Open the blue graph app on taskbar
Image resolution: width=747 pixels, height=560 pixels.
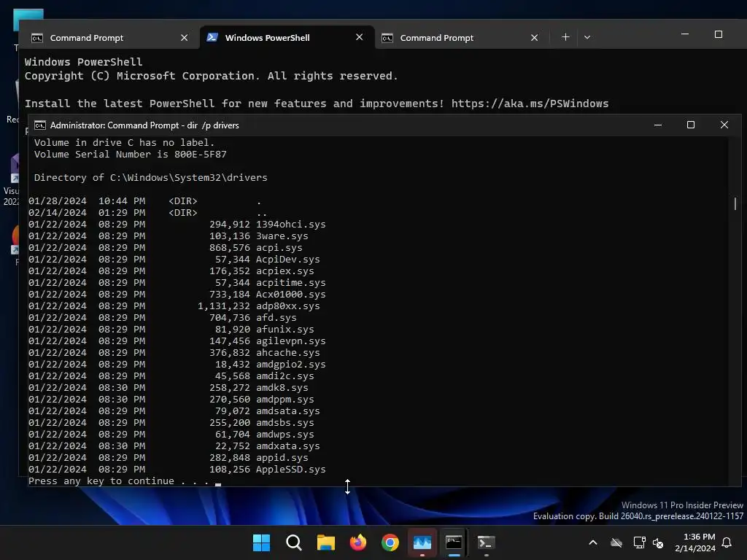(422, 542)
